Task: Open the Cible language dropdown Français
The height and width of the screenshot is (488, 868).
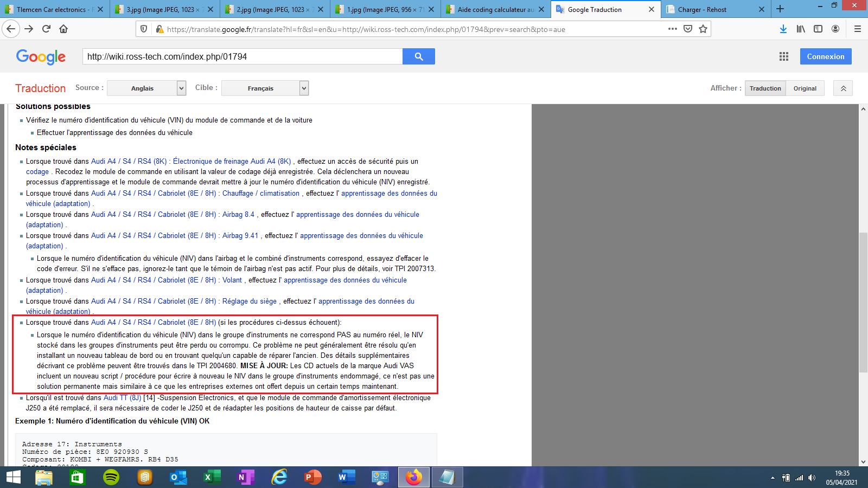Action: click(265, 88)
